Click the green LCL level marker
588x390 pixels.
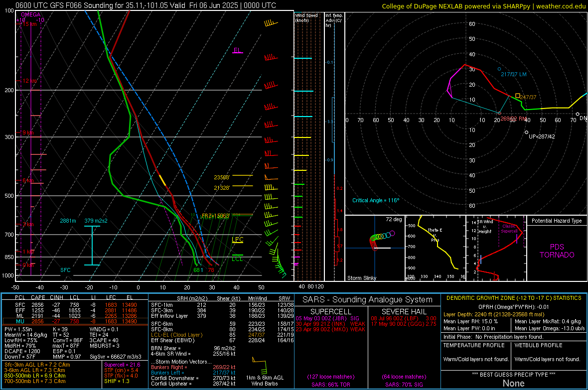click(x=237, y=258)
